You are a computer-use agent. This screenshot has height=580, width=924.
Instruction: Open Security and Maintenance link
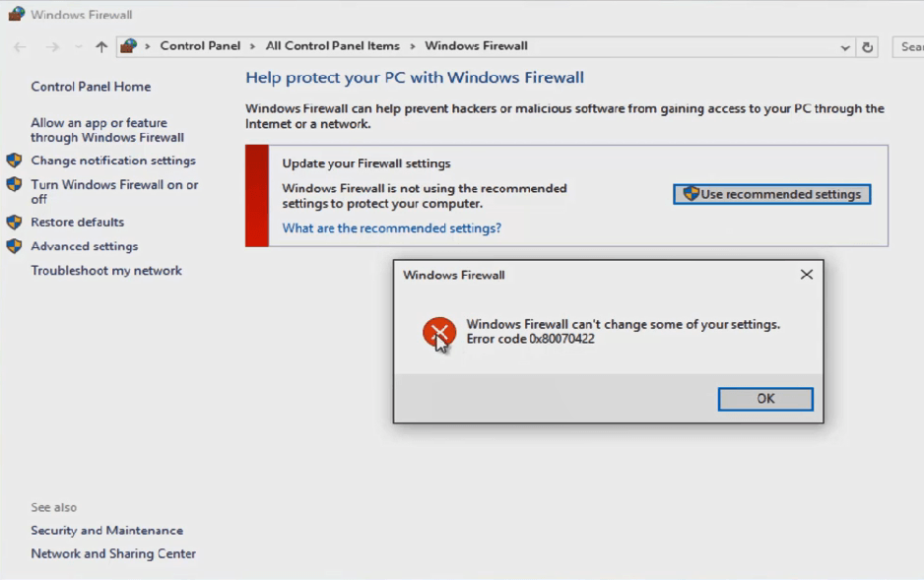pos(106,531)
